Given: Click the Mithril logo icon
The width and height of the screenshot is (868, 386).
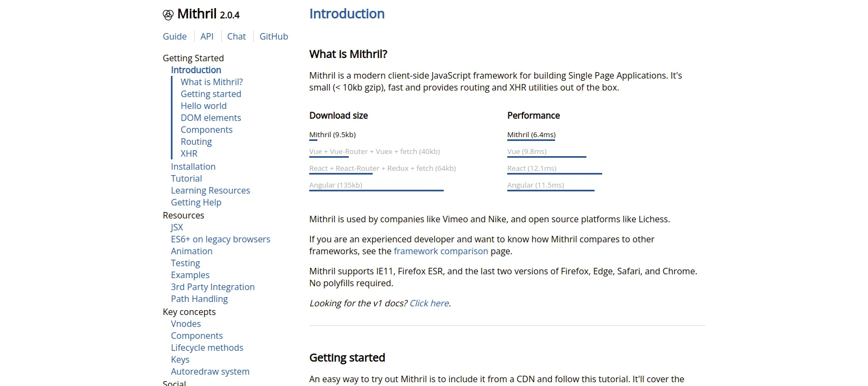Looking at the screenshot, I should coord(168,15).
